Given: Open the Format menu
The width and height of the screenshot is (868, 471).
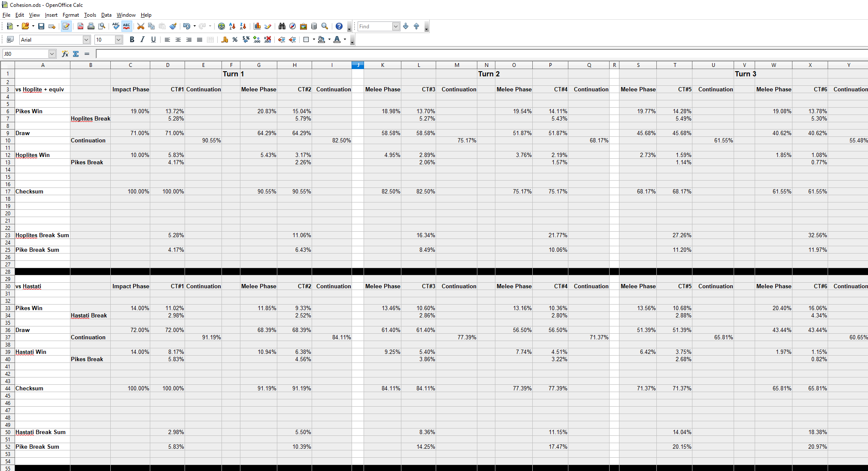Looking at the screenshot, I should click(x=70, y=15).
